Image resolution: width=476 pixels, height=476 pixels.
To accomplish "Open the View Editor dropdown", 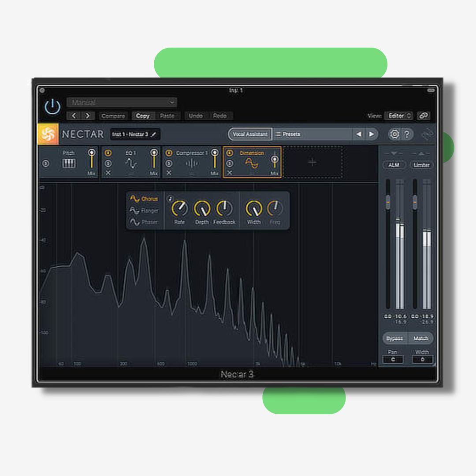I will coord(399,116).
